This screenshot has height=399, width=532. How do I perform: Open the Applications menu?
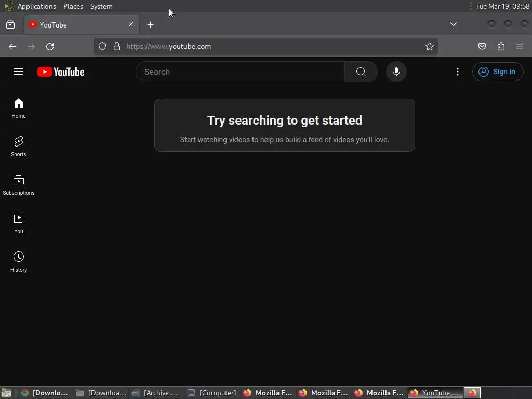(37, 6)
